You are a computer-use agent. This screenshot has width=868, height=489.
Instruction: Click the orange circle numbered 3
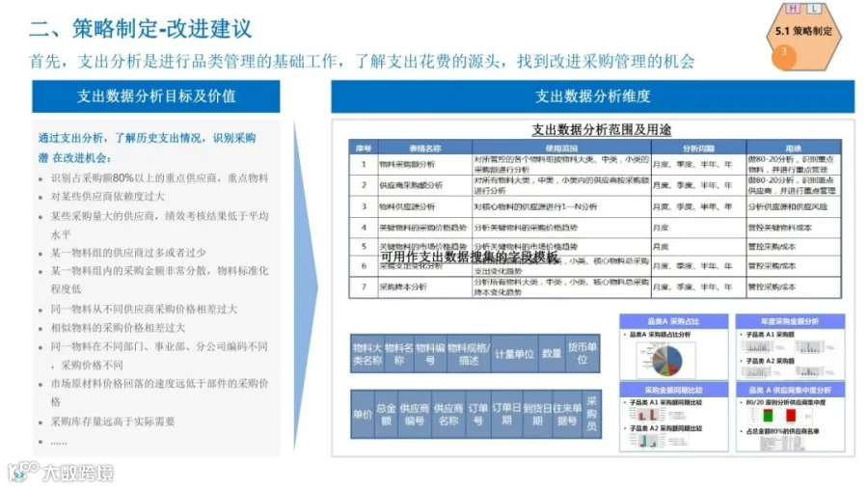pyautogui.click(x=783, y=57)
